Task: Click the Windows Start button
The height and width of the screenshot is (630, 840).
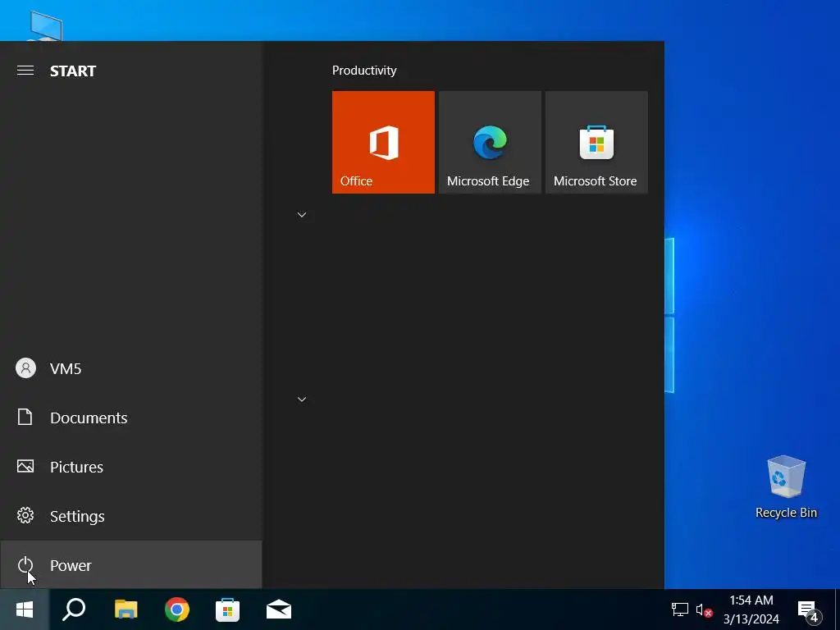Action: pos(25,609)
